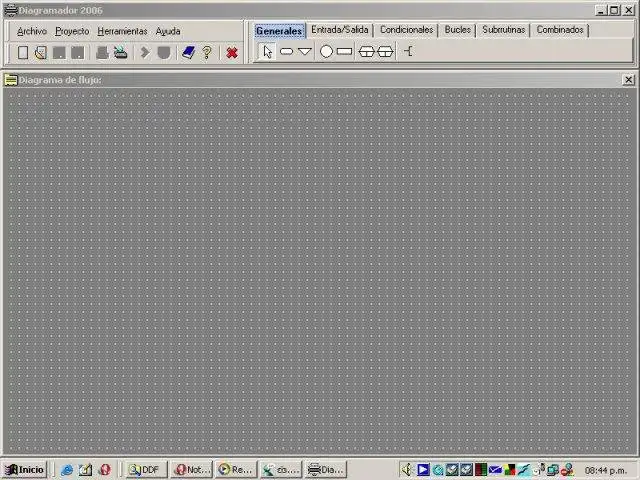The image size is (640, 480).
Task: Click the envelope mail tray icon
Action: [495, 470]
